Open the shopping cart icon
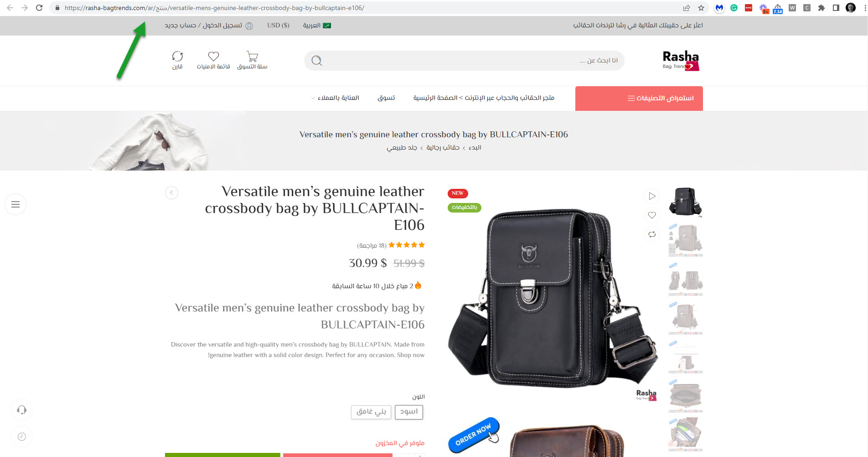The width and height of the screenshot is (868, 457). (252, 57)
